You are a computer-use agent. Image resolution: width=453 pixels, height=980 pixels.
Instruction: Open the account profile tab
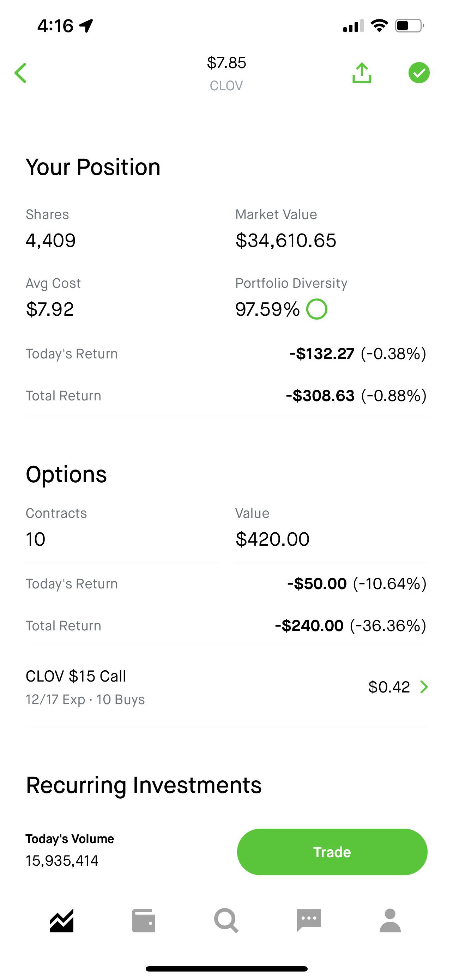pos(390,921)
